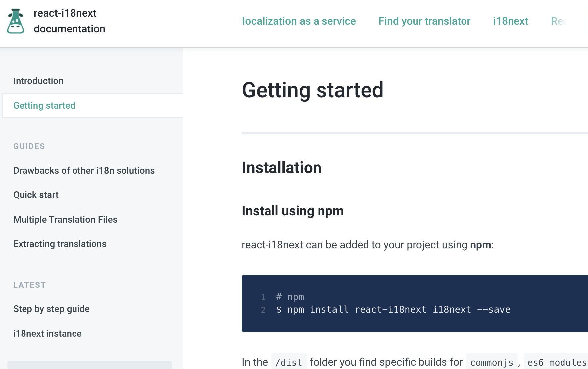Navigate to Quick start guide
Viewport: 588px width, 369px height.
(36, 195)
